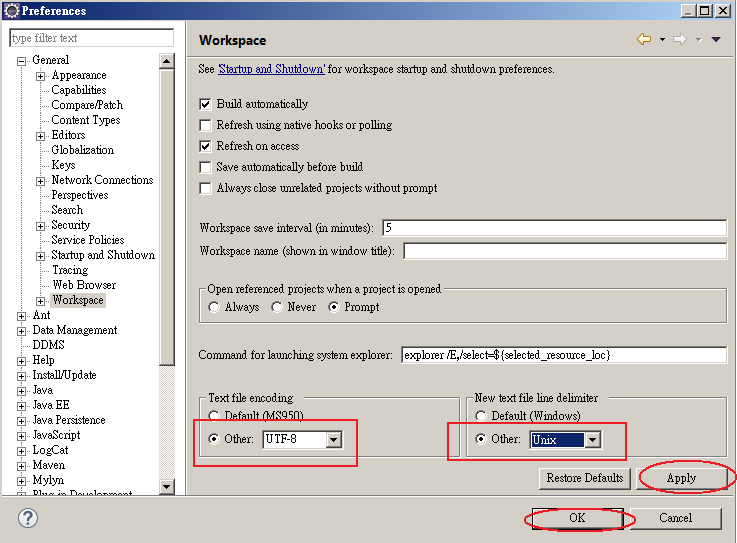This screenshot has height=543, width=737.
Task: Enable Save automatically before build
Action: coord(206,167)
